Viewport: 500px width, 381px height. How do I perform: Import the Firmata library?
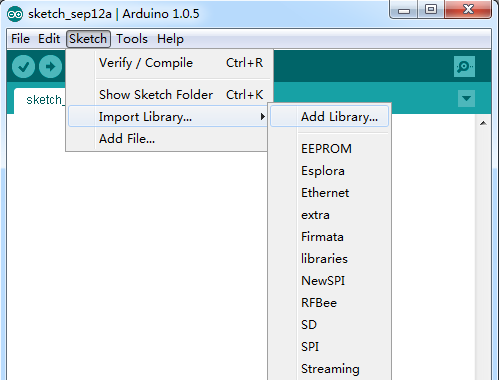pyautogui.click(x=329, y=237)
